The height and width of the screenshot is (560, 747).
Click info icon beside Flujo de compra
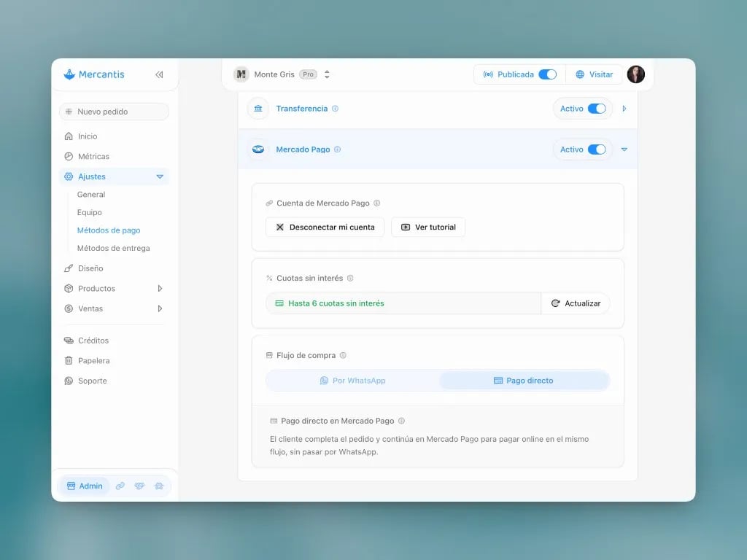tap(343, 355)
